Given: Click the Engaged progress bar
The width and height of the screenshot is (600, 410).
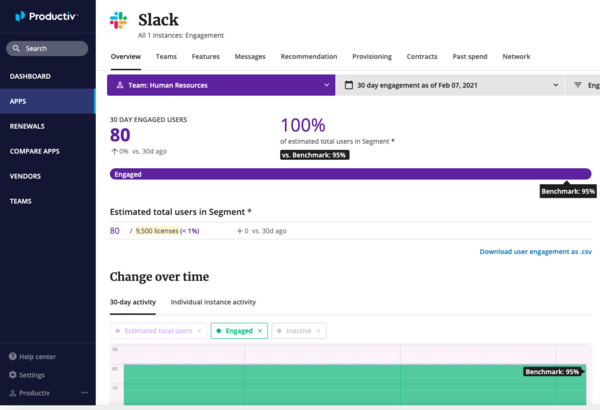Looking at the screenshot, I should pyautogui.click(x=351, y=174).
